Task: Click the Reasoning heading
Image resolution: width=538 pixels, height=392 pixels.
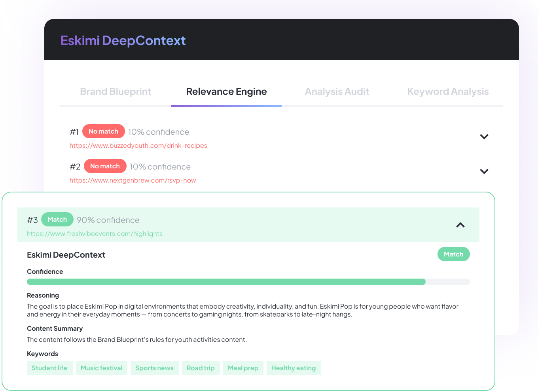Action: coord(43,295)
